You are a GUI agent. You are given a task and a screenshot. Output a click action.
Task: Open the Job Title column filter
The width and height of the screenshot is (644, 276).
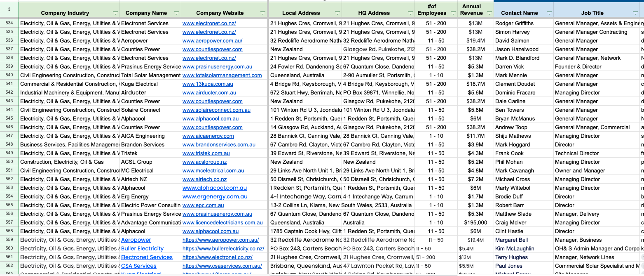pyautogui.click(x=635, y=13)
